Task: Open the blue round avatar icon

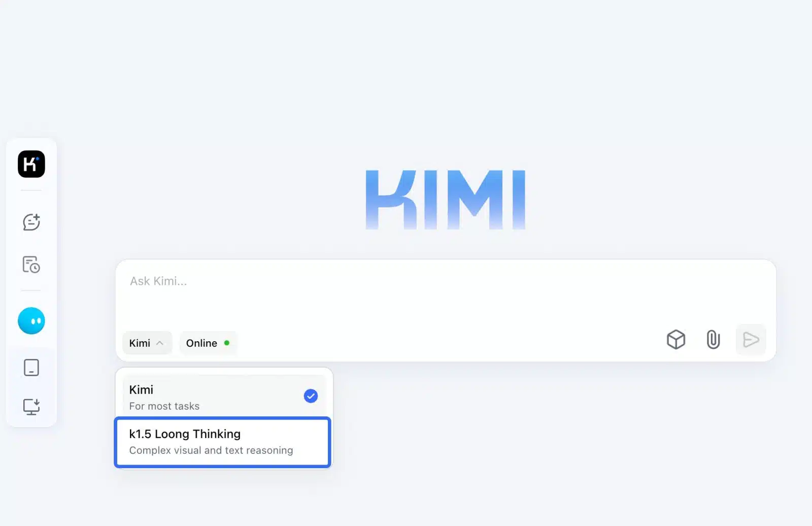Action: tap(31, 321)
